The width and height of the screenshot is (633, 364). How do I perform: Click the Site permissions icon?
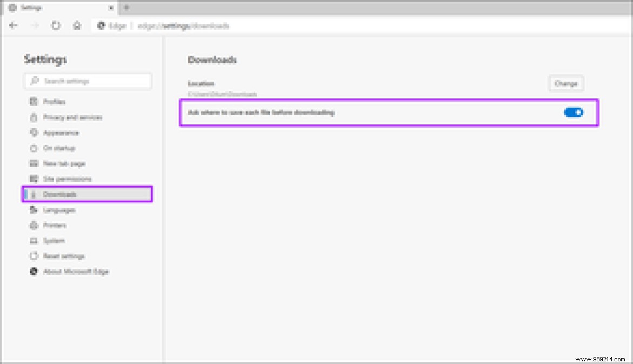coord(34,178)
